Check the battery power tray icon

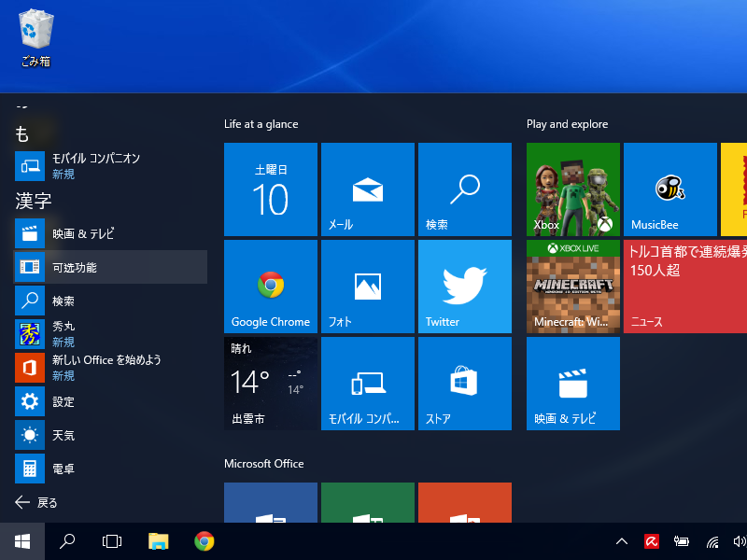point(682,541)
